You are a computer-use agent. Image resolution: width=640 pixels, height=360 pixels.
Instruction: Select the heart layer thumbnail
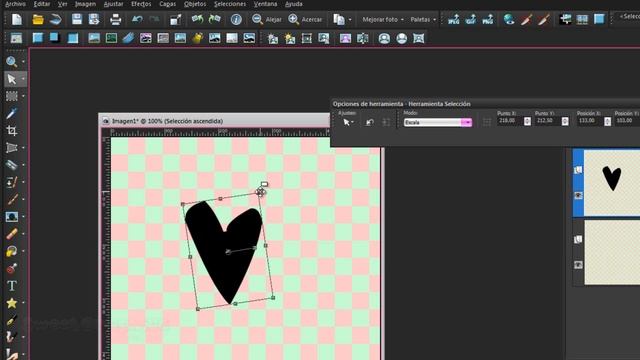(612, 183)
